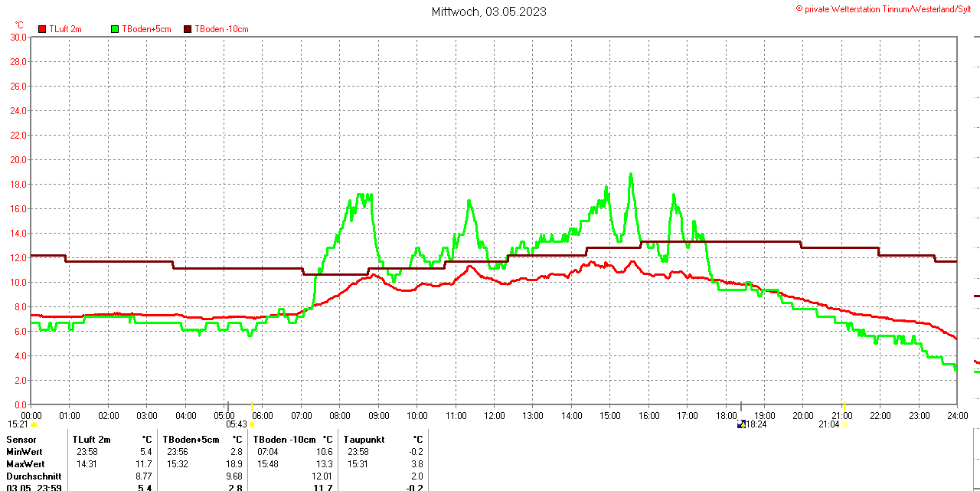Click the 12:00 label on the time axis
Screen dimensions: 980x491
[x=495, y=416]
